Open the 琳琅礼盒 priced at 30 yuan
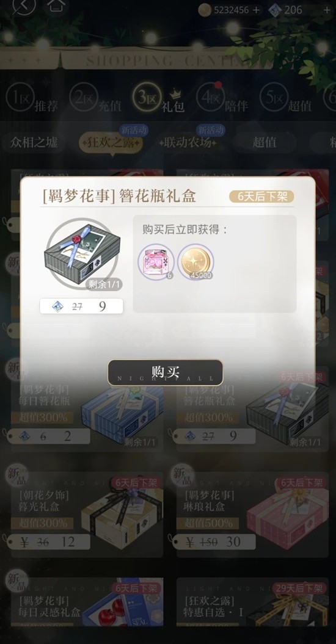The height and width of the screenshot is (644, 336). pyautogui.click(x=252, y=514)
